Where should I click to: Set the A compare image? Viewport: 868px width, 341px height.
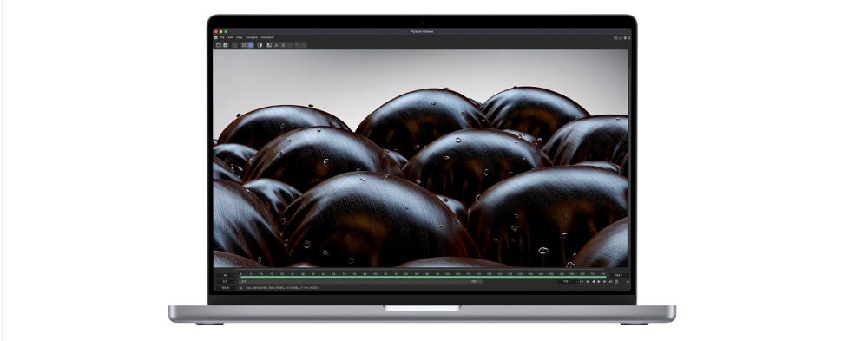click(276, 45)
